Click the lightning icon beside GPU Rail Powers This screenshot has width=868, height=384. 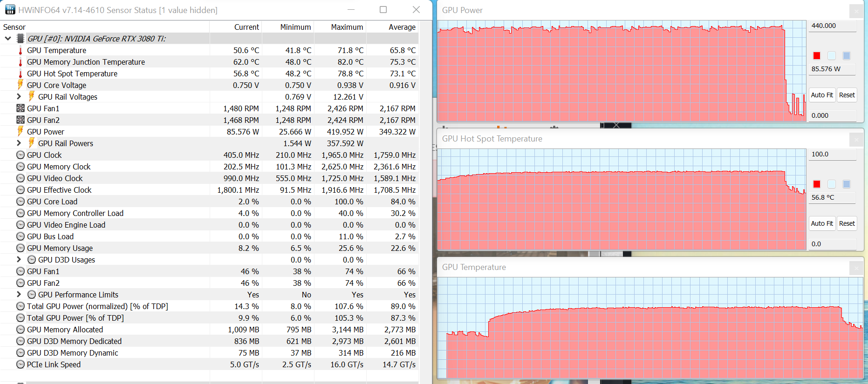(32, 143)
